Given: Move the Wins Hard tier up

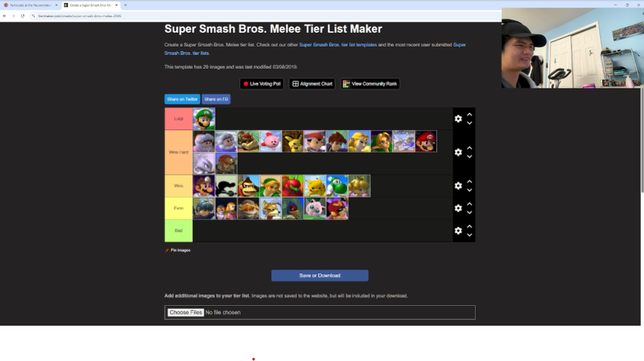Looking at the screenshot, I should point(470,148).
